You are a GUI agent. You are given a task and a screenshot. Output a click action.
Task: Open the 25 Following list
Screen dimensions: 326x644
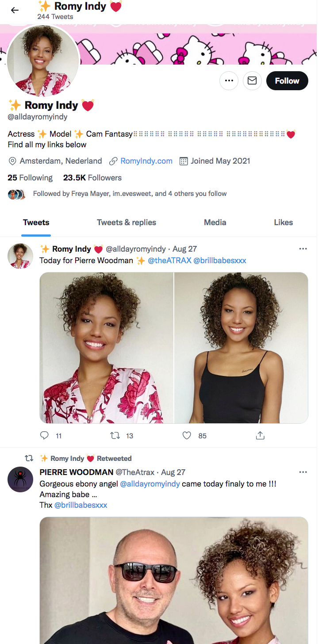[x=30, y=178]
